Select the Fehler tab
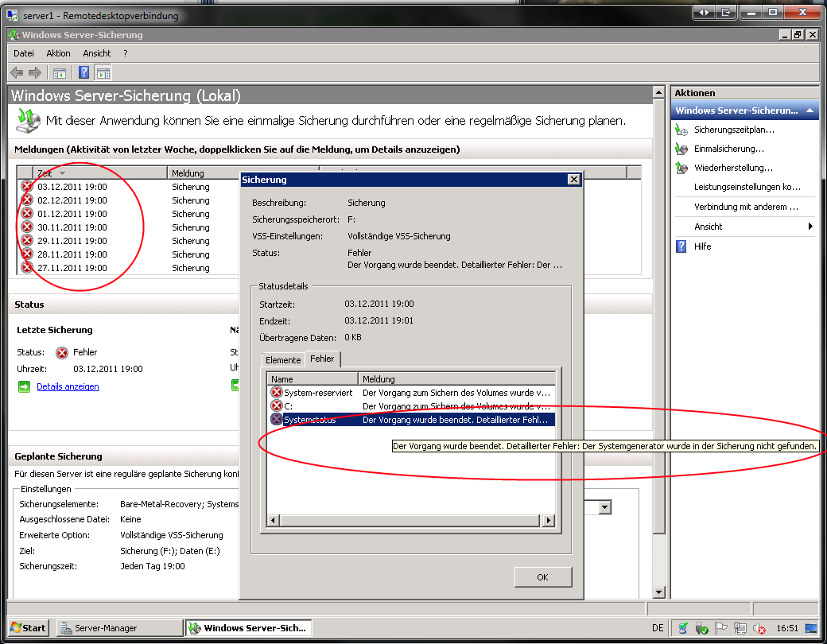 pyautogui.click(x=322, y=359)
